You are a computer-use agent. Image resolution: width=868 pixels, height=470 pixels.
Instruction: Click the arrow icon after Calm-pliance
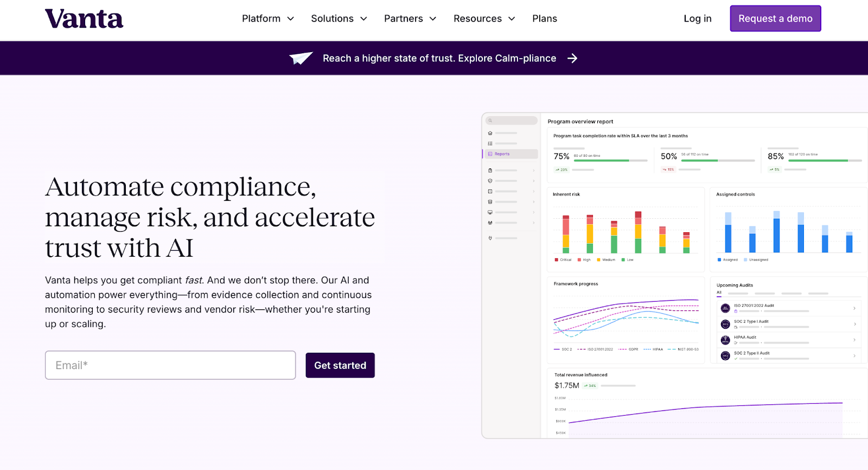click(572, 58)
